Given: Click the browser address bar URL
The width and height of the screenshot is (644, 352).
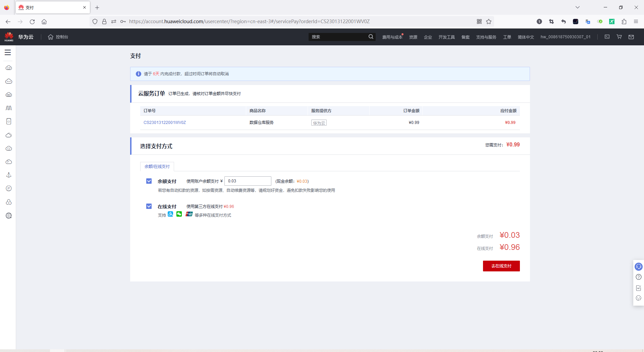Looking at the screenshot, I should click(x=249, y=21).
